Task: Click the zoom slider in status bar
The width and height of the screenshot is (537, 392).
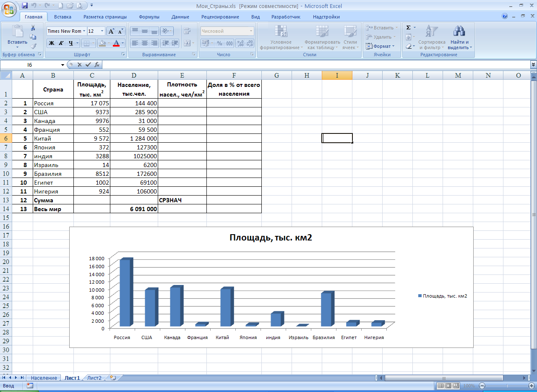Action: [x=507, y=386]
